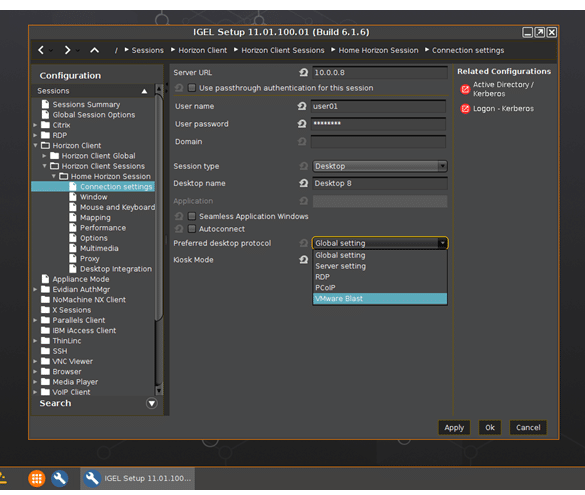Click the Citrix folder icon
The height and width of the screenshot is (495, 585).
pyautogui.click(x=46, y=125)
